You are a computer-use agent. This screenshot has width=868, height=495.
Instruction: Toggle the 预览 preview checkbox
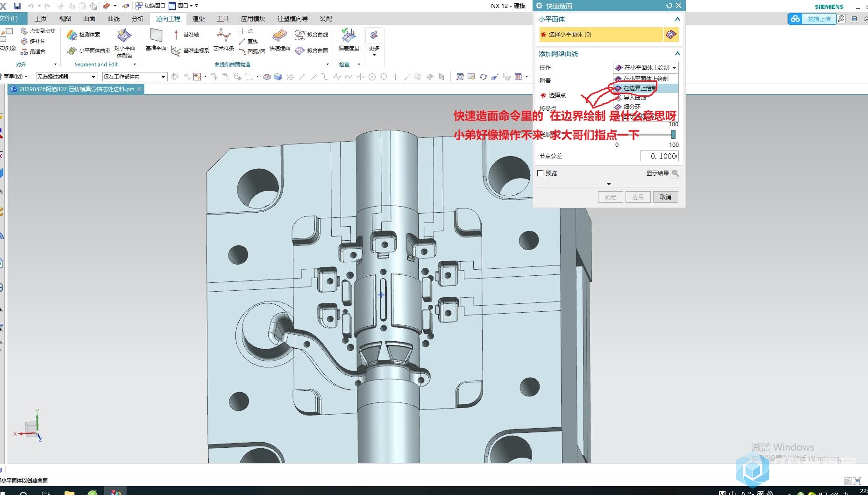pyautogui.click(x=541, y=173)
